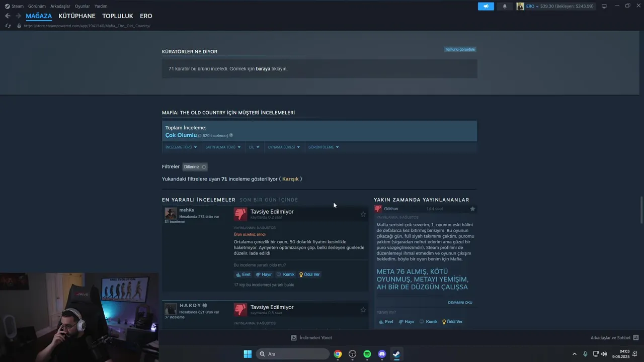The image size is (644, 362).
Task: Open the notifications bell
Action: pyautogui.click(x=505, y=6)
